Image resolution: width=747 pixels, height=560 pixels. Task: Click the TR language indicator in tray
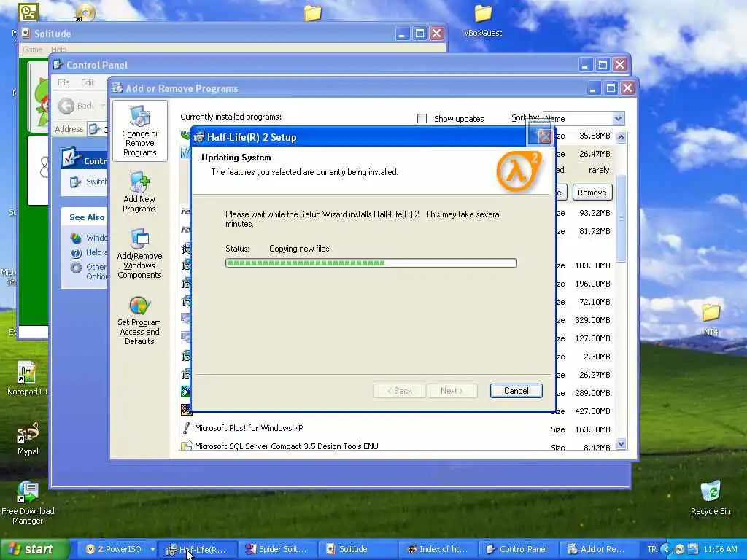651,549
